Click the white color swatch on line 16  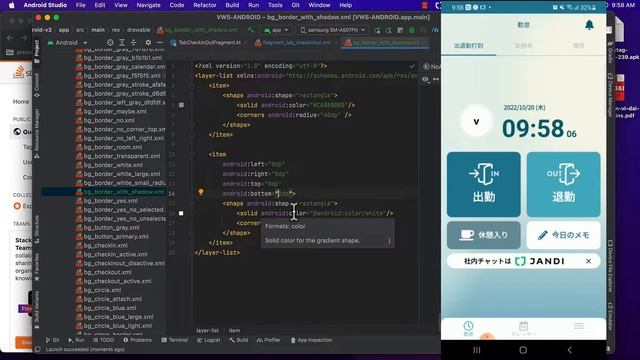pyautogui.click(x=181, y=213)
